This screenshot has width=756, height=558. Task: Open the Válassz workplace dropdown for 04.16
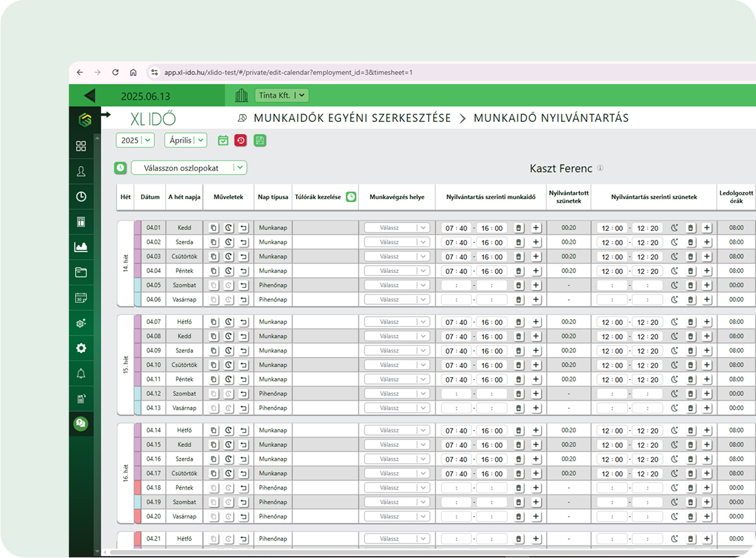pyautogui.click(x=397, y=459)
